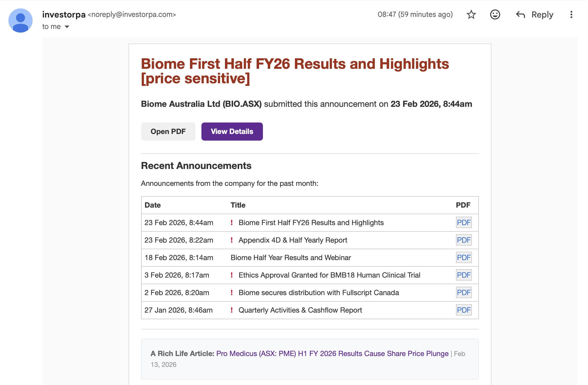Click the View Details button
588x385 pixels.
click(232, 131)
